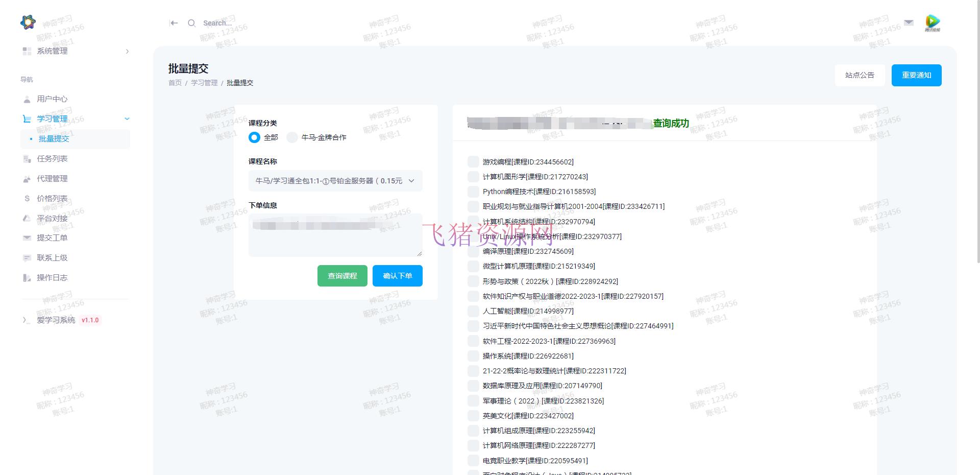Click the 首页 breadcrumb link
Screen dimensions: 980x475
point(175,83)
